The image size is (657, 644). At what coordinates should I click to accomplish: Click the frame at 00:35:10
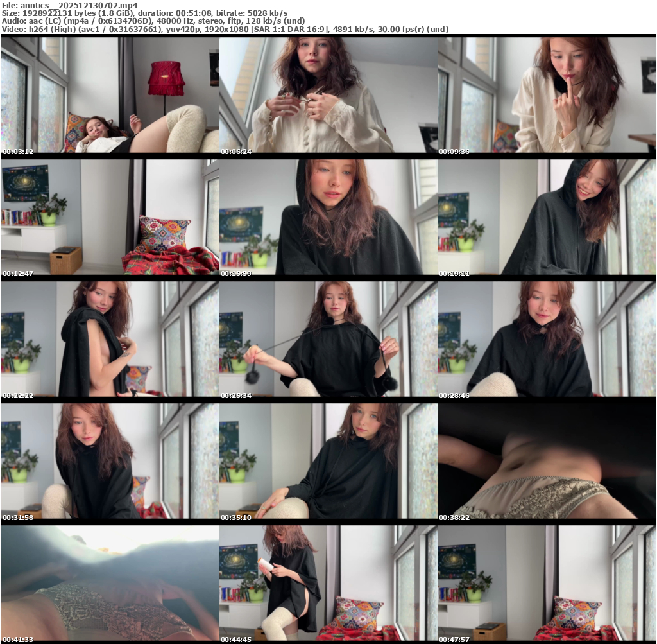pyautogui.click(x=328, y=461)
